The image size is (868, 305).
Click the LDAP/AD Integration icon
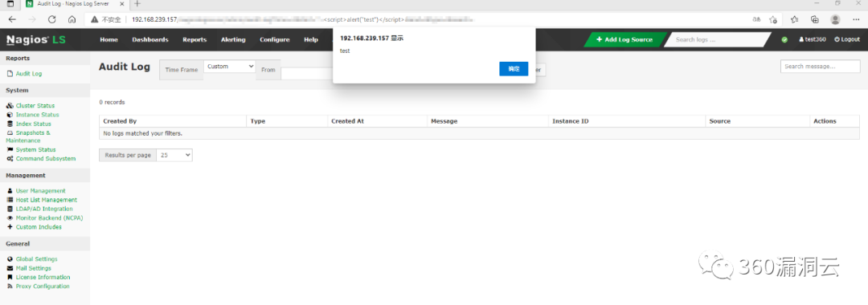click(x=10, y=209)
